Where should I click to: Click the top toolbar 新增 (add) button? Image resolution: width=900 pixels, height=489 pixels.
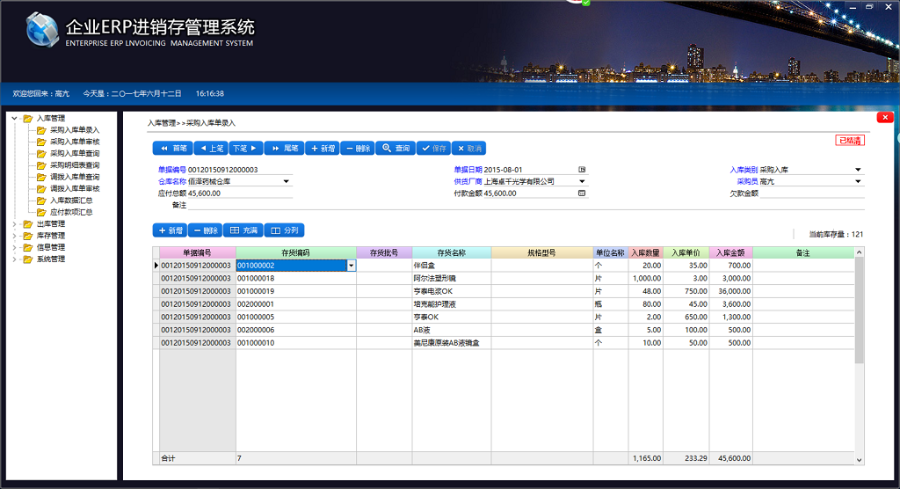pos(322,148)
